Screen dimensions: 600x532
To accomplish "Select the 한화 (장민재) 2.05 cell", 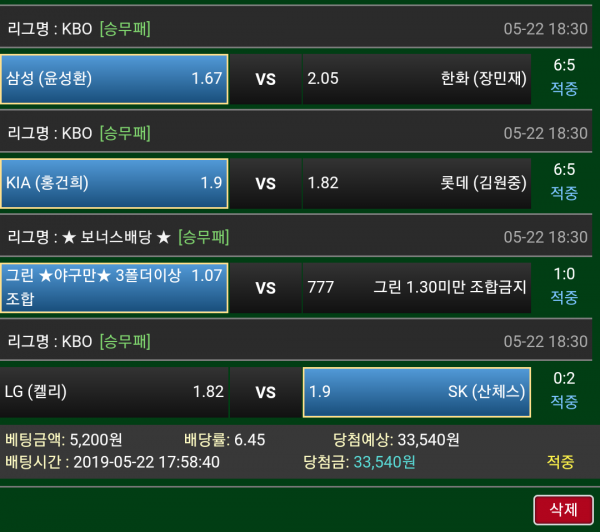I will (417, 79).
